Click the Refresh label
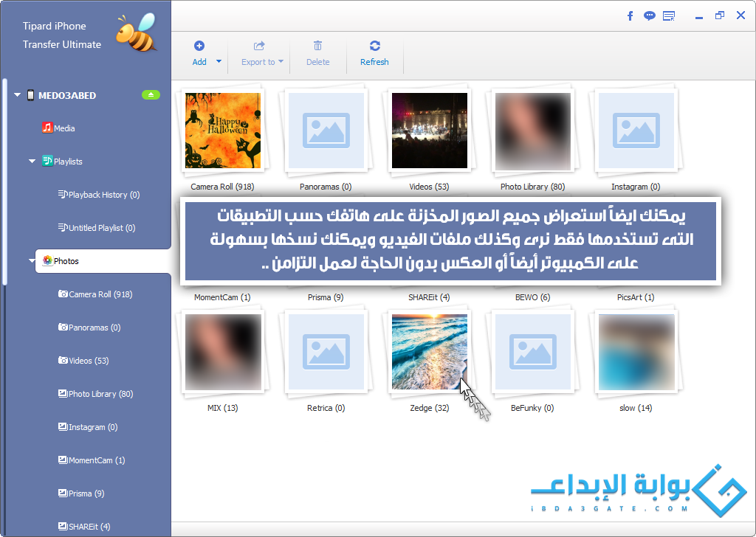Viewport: 756px width, 537px height. [374, 62]
